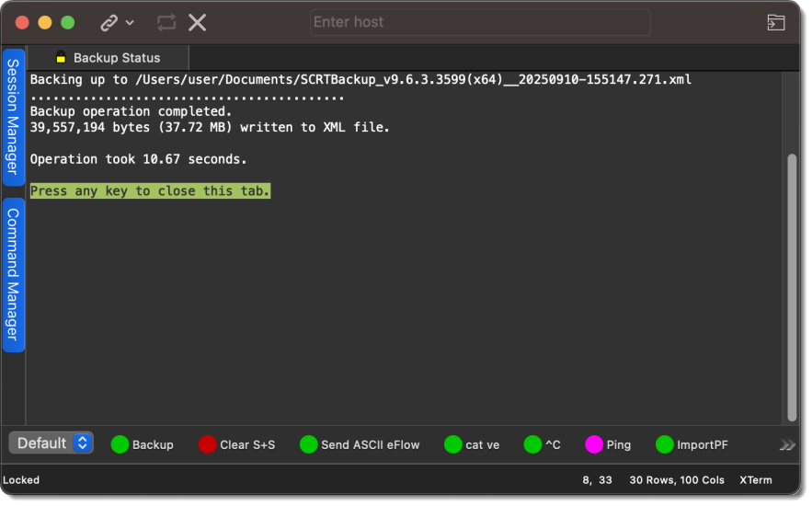Image resolution: width=812 pixels, height=506 pixels.
Task: Click the Disconnect X icon in toolbar
Action: [x=197, y=22]
